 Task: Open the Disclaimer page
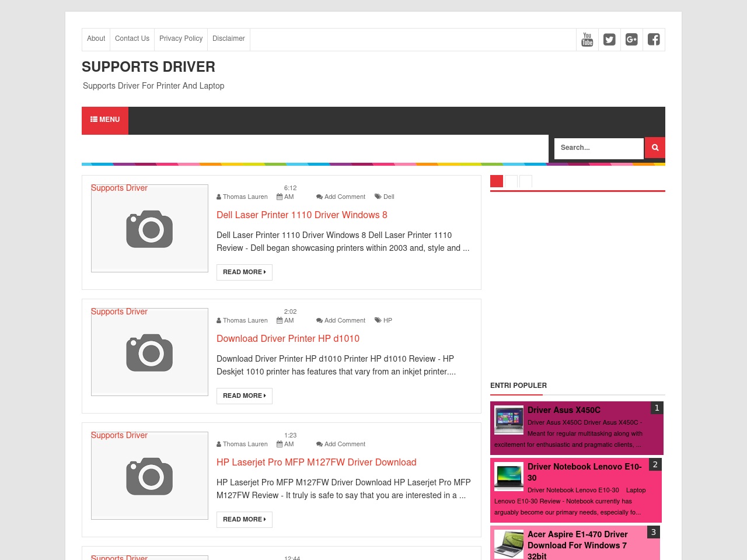tap(229, 38)
